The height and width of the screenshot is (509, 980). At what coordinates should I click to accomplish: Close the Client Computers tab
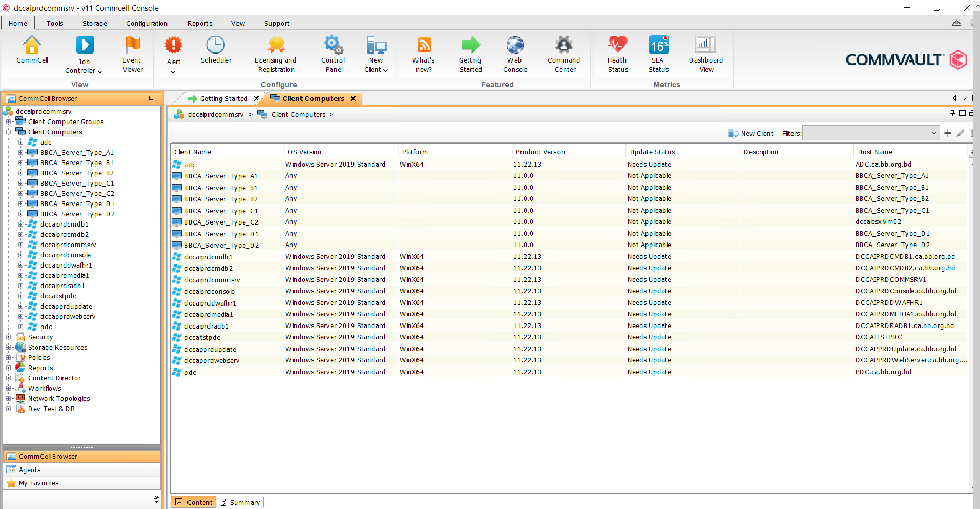point(353,99)
